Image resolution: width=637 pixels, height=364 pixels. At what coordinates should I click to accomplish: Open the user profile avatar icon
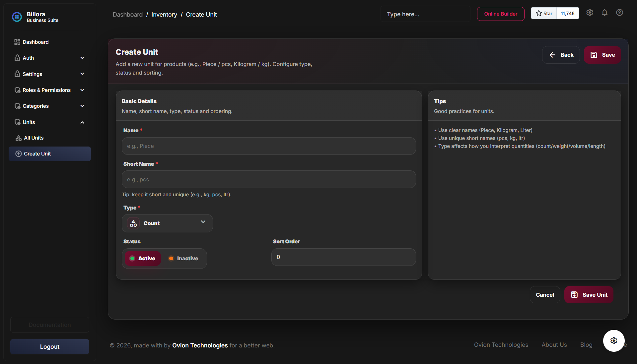(619, 13)
